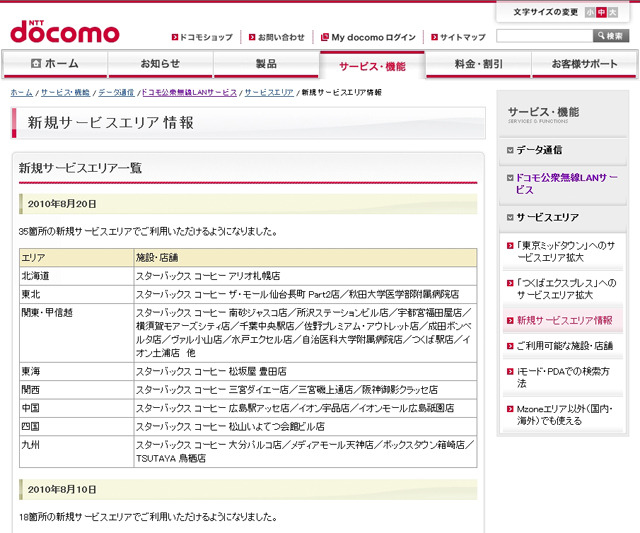
Task: Click the サービスエリア breadcrumb link
Action: pyautogui.click(x=269, y=93)
